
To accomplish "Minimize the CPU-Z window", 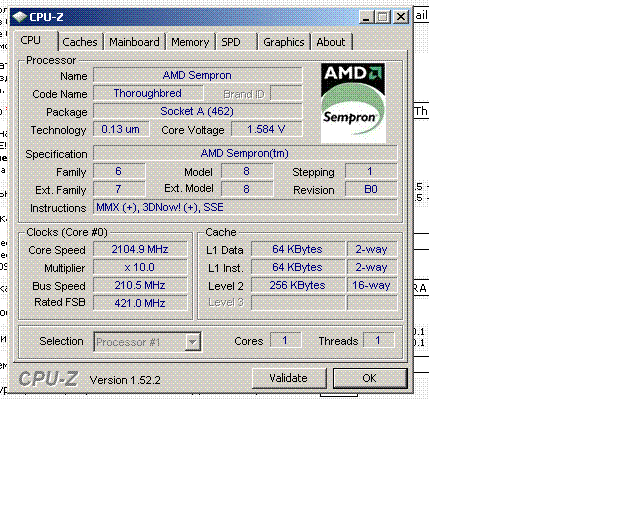I will (x=366, y=17).
